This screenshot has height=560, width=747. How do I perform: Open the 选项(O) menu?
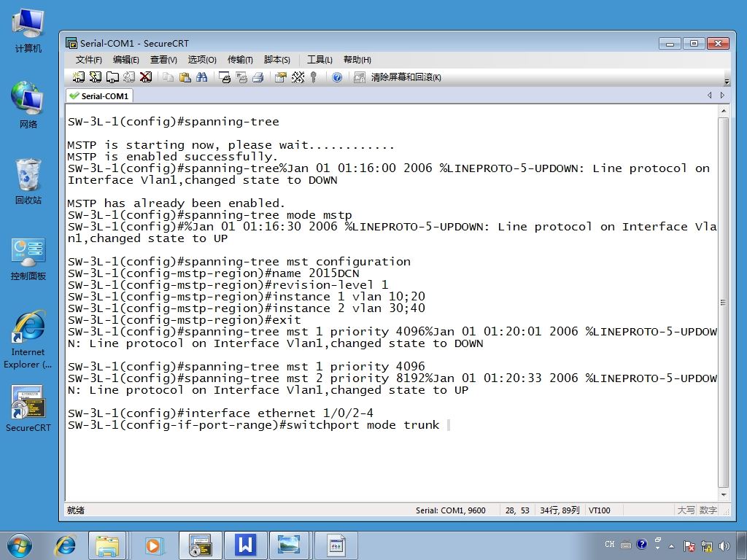click(202, 60)
